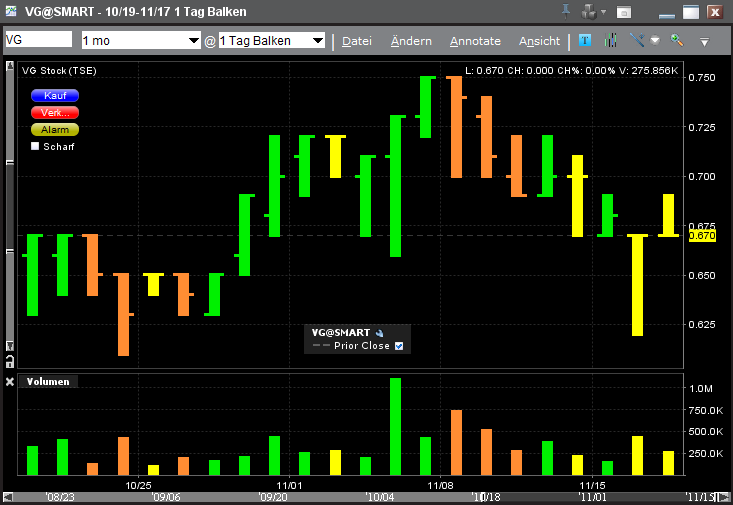The image size is (733, 505).
Task: Click the 0.725 price axis label
Action: click(x=702, y=127)
